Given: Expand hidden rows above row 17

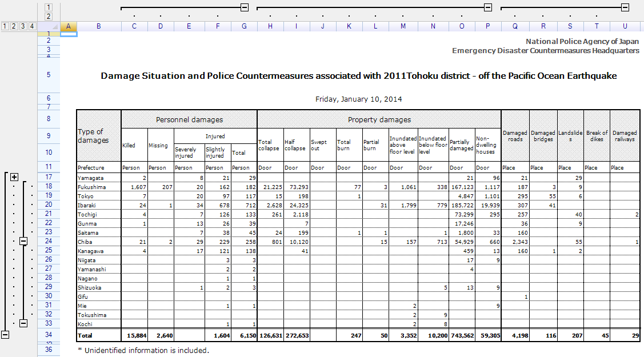Looking at the screenshot, I should (x=14, y=177).
